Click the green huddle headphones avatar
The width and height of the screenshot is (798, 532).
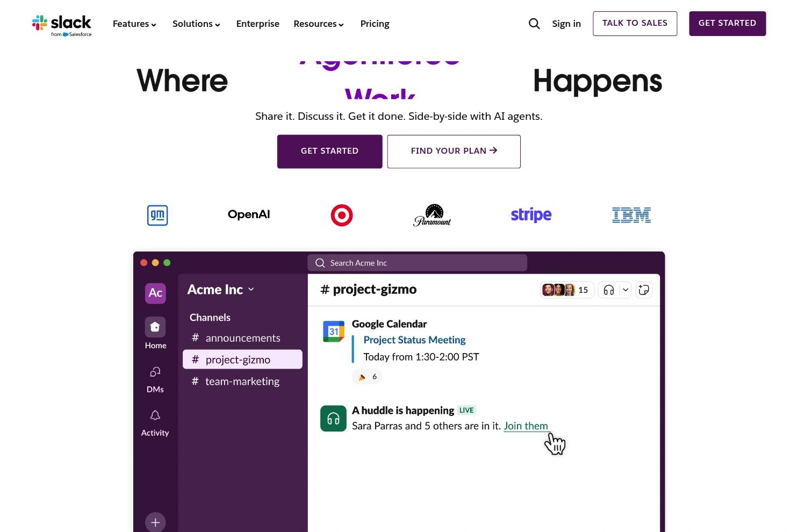pyautogui.click(x=333, y=419)
